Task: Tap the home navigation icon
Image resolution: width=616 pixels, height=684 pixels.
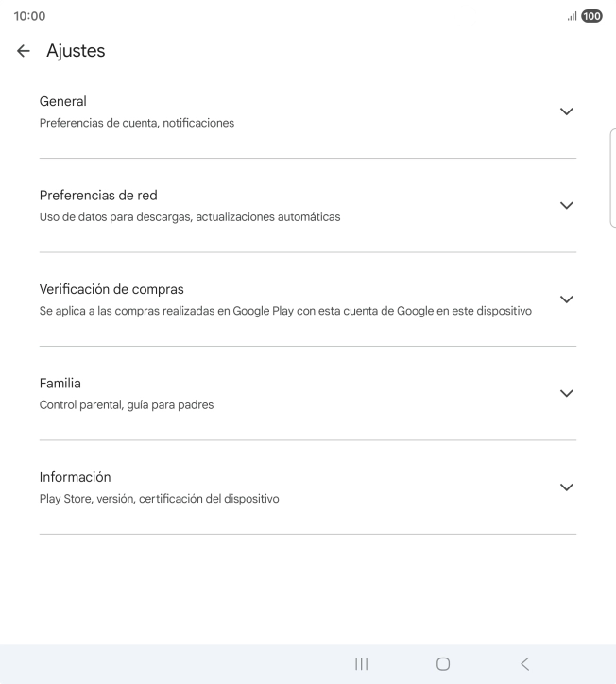Action: tap(443, 664)
